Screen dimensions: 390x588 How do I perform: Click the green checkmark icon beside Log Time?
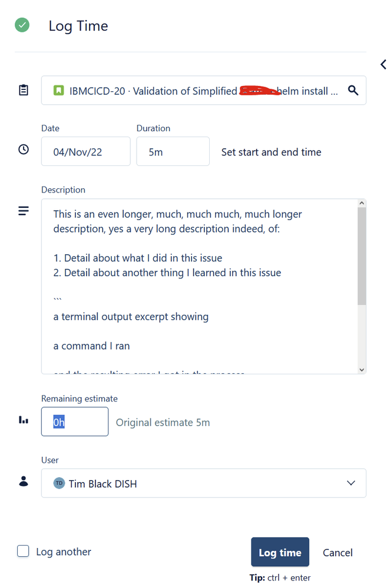pos(22,25)
